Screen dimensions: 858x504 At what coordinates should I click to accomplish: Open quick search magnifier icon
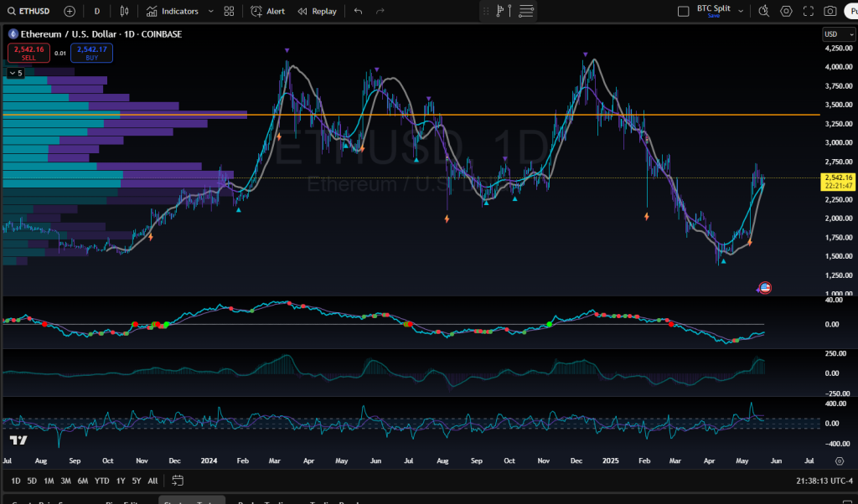click(x=764, y=11)
